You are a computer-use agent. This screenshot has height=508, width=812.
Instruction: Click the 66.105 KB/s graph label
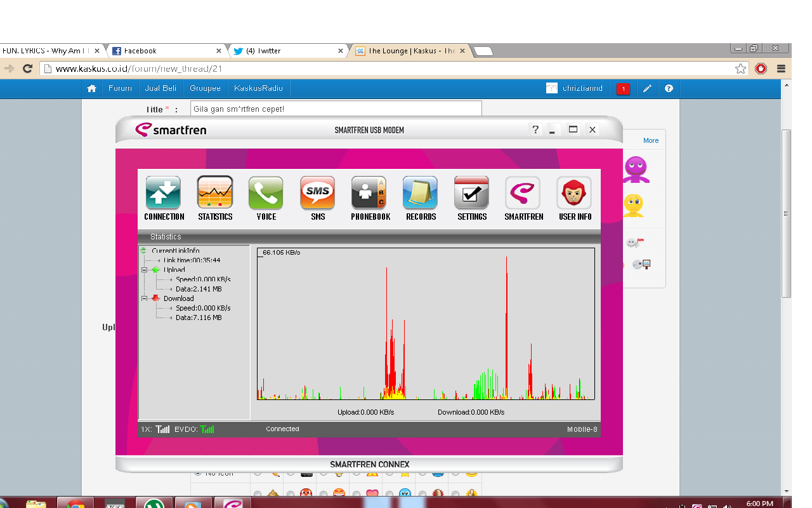(281, 252)
